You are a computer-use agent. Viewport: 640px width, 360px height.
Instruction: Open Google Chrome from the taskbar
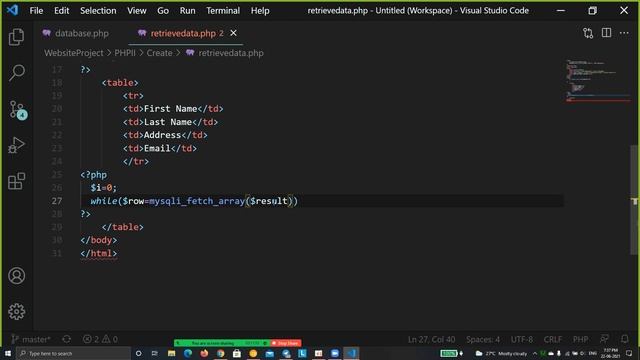tap(220, 353)
